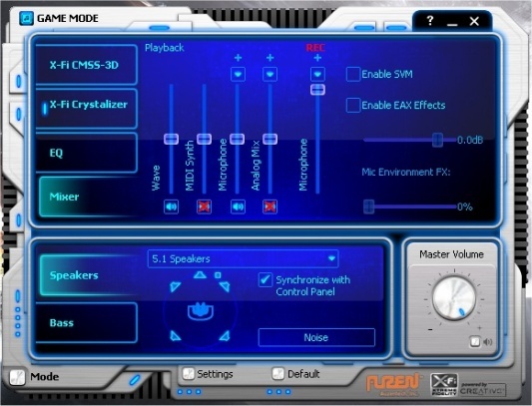This screenshot has height=406, width=532.
Task: Click the front left speaker icon
Action: click(175, 287)
